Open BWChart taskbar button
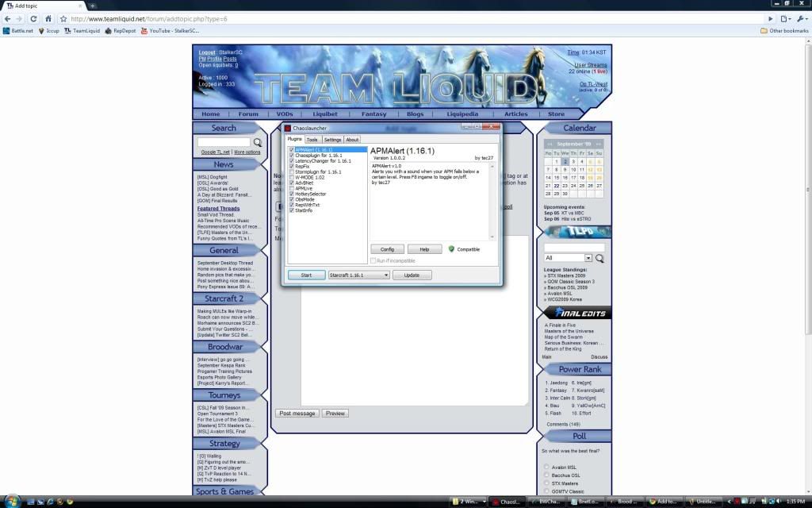The width and height of the screenshot is (812, 508). click(546, 502)
